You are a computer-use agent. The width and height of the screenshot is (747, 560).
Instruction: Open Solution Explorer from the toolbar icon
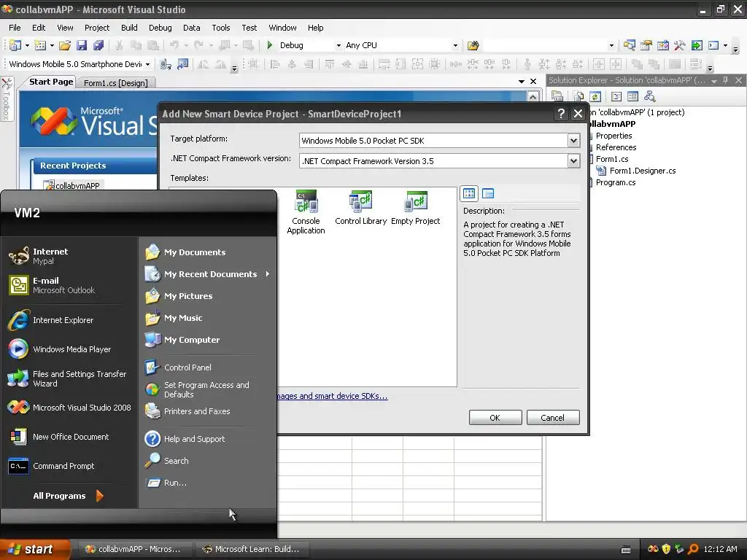tap(630, 45)
